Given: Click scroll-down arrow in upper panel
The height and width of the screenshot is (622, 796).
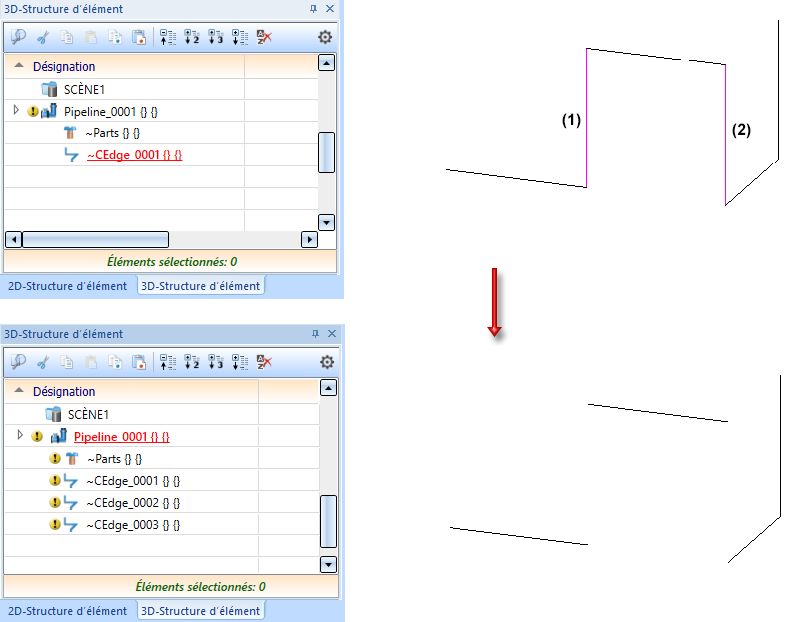Looking at the screenshot, I should [326, 222].
